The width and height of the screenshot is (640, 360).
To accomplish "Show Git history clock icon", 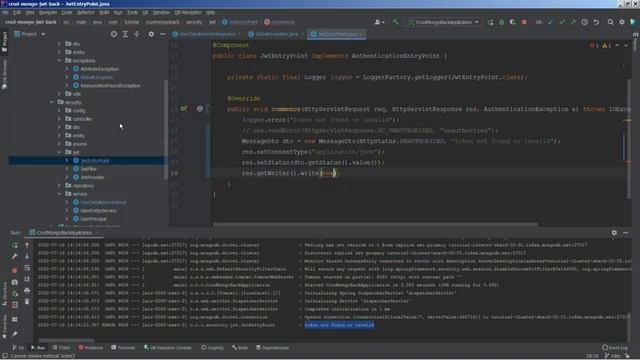I will (x=584, y=22).
